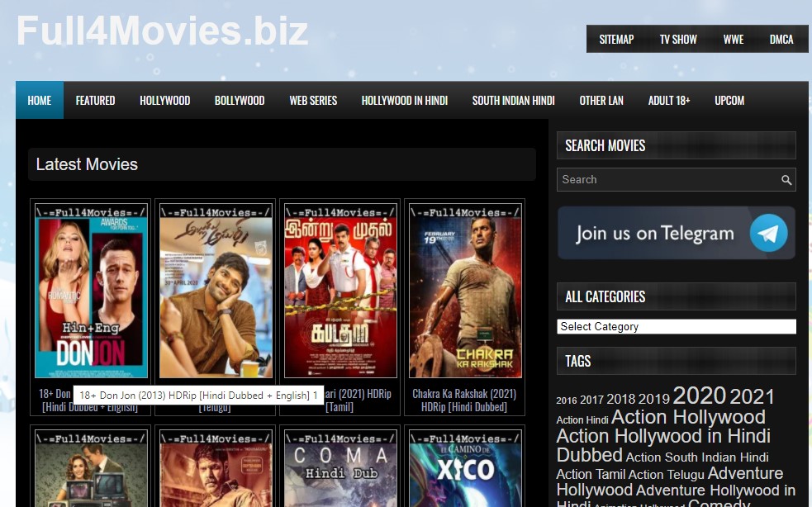Open the ADULT 18+ menu item

669,101
